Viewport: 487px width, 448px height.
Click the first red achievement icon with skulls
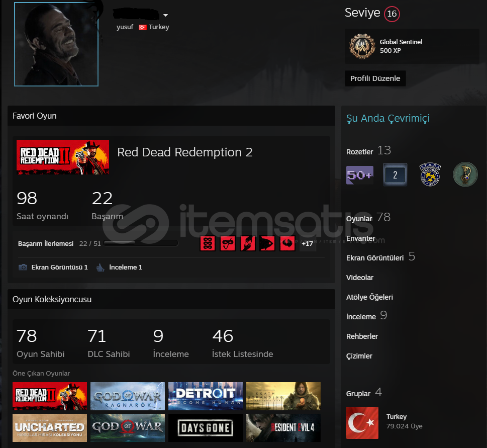tap(208, 243)
